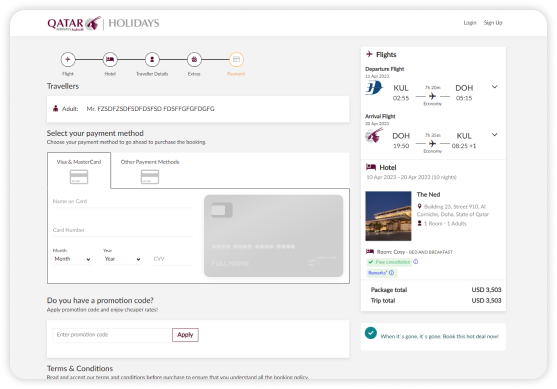Click the Flights airplane header icon

(x=369, y=54)
